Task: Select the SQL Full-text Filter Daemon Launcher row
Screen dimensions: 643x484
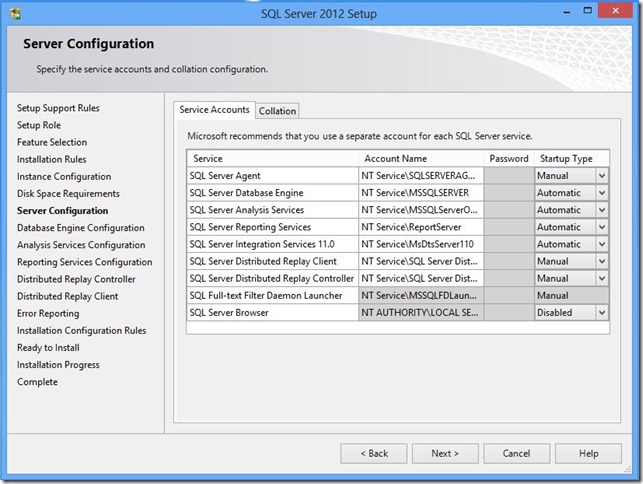Action: pyautogui.click(x=273, y=295)
